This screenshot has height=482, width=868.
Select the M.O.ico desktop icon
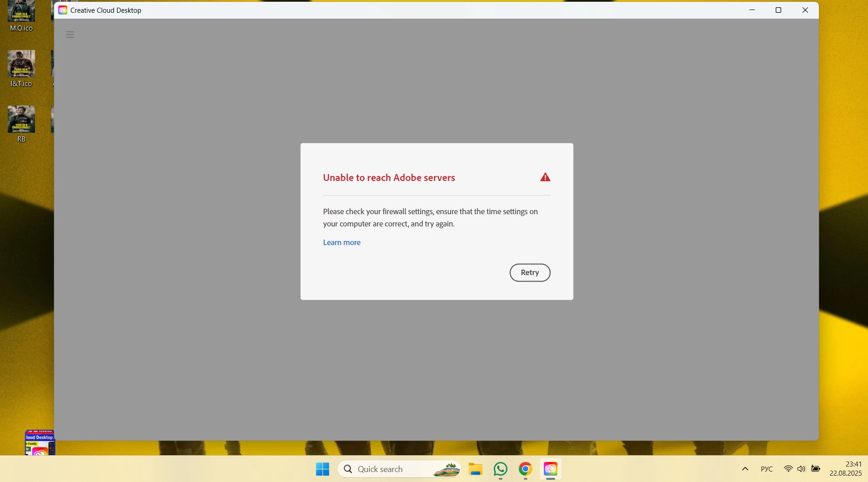click(x=21, y=16)
